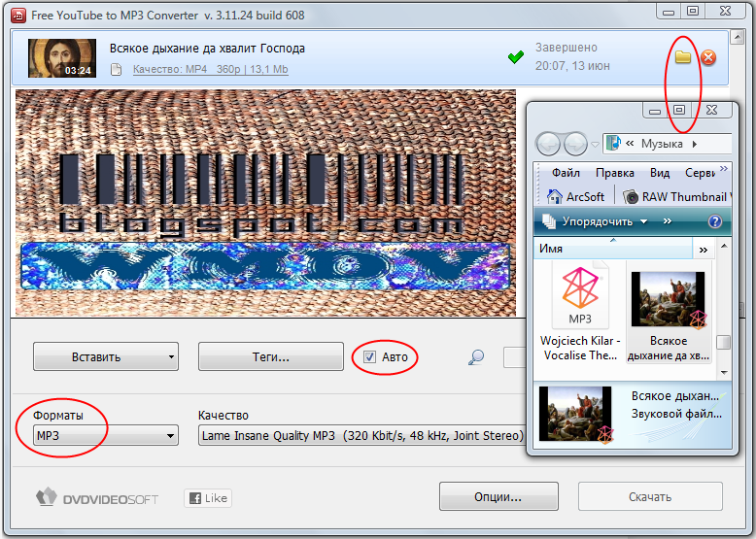
Task: Click the music library icon in address bar
Action: 613,143
